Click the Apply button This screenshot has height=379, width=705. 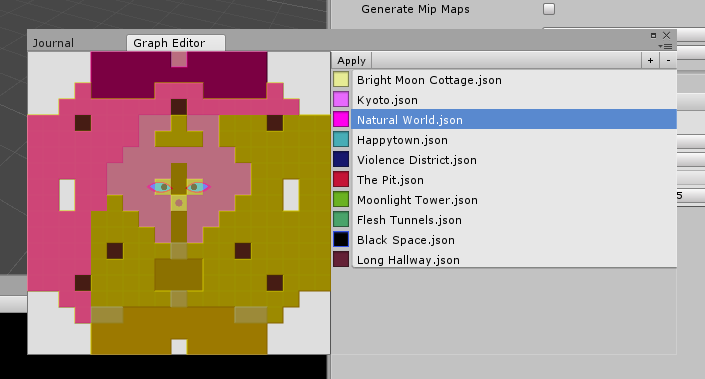pos(352,61)
